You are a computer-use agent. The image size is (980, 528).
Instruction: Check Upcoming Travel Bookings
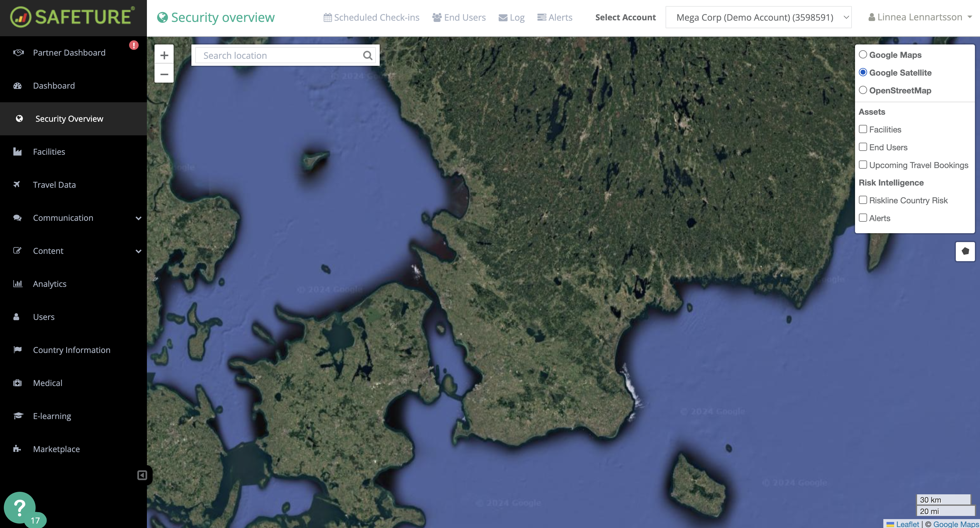863,164
